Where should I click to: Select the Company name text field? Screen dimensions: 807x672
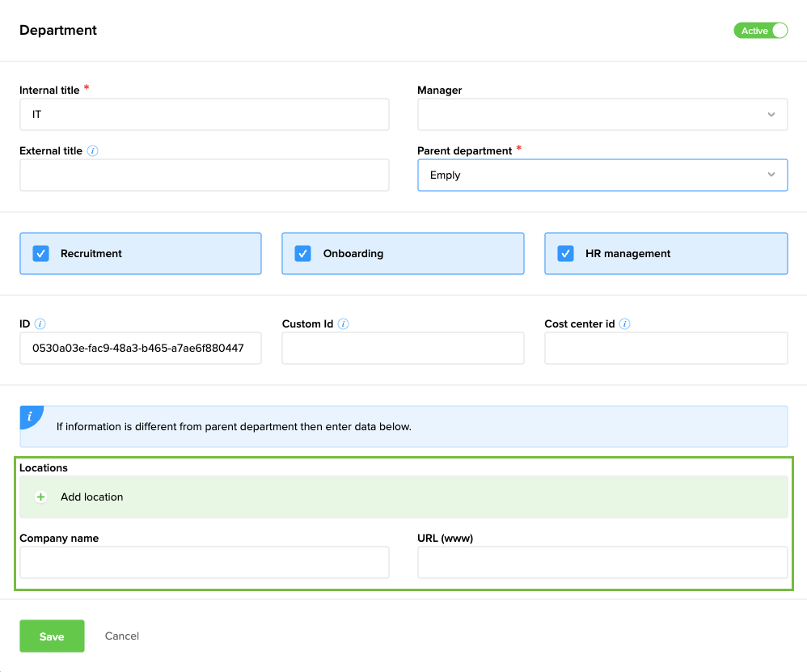(204, 563)
